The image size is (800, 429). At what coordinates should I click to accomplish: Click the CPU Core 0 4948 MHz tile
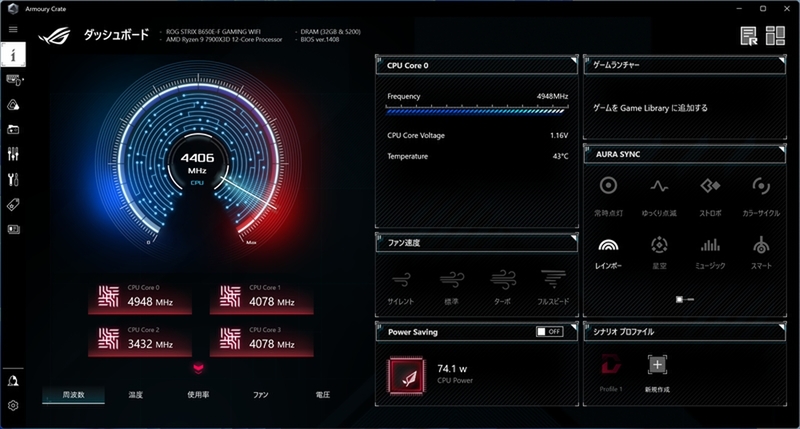[x=140, y=297]
